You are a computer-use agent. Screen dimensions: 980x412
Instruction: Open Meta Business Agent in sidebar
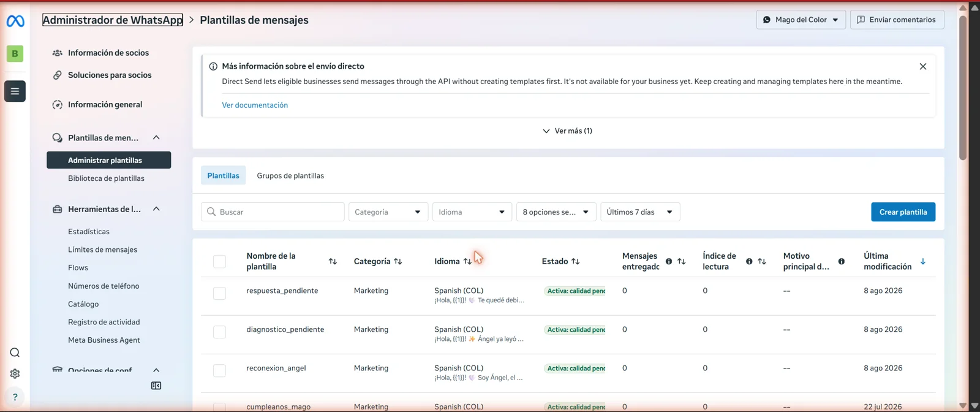104,340
